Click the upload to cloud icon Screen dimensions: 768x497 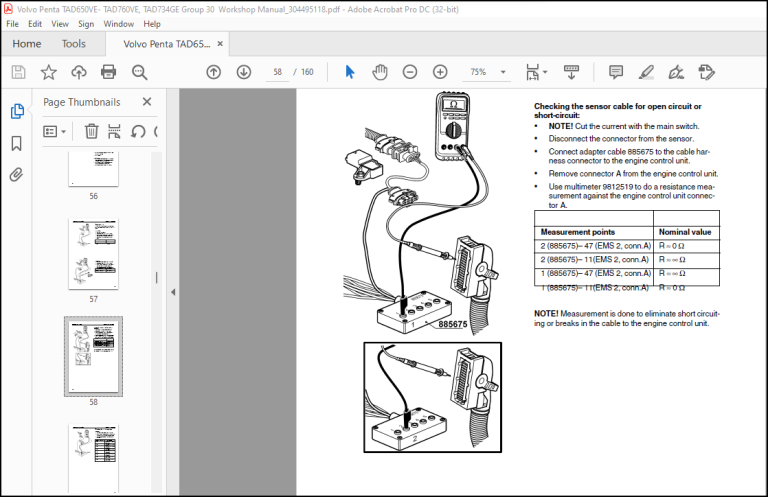pyautogui.click(x=79, y=72)
